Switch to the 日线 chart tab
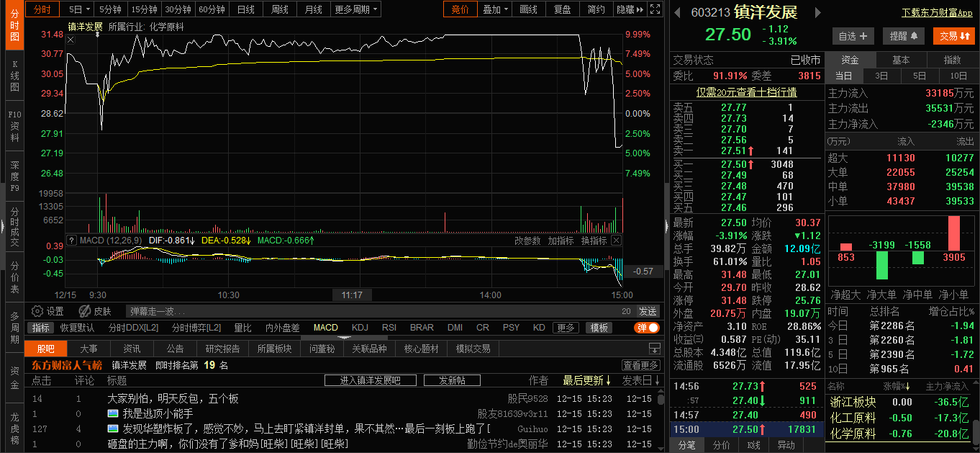The width and height of the screenshot is (980, 453). 246,9
